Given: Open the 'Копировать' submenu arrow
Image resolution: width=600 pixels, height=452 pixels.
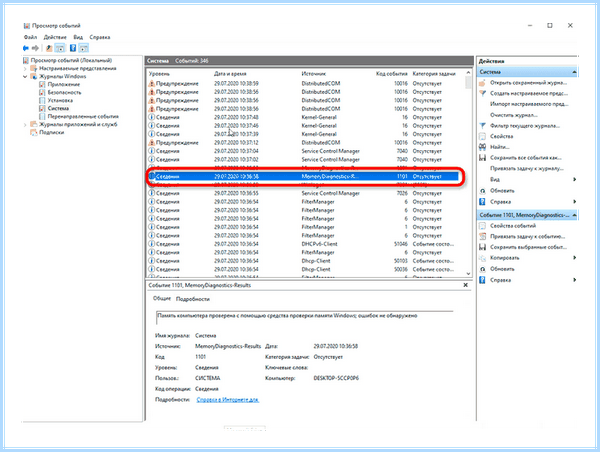Looking at the screenshot, I should click(x=574, y=258).
